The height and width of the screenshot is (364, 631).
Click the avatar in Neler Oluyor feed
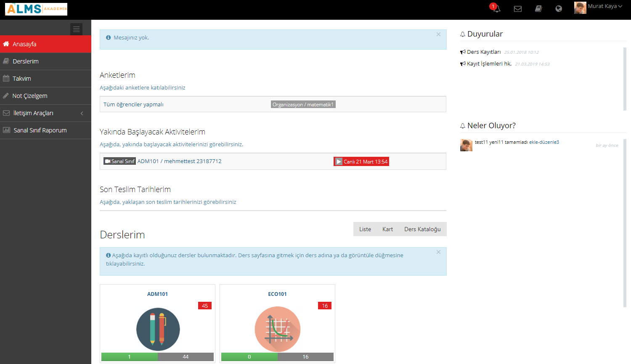click(466, 145)
